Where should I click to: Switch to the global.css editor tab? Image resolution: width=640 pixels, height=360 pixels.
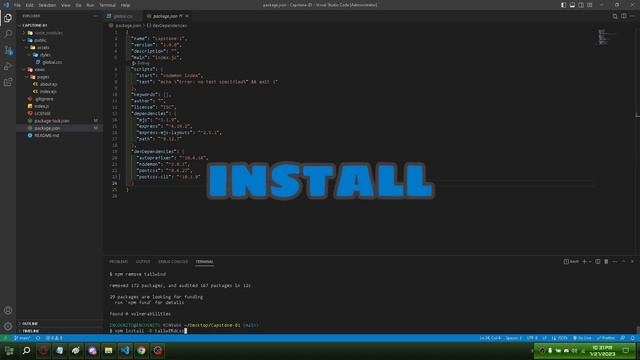pyautogui.click(x=122, y=16)
